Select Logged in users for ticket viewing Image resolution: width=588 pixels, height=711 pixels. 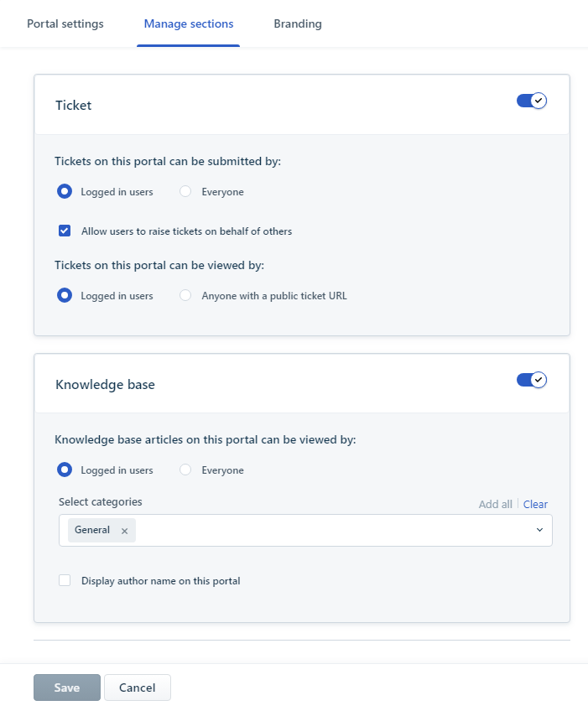65,296
